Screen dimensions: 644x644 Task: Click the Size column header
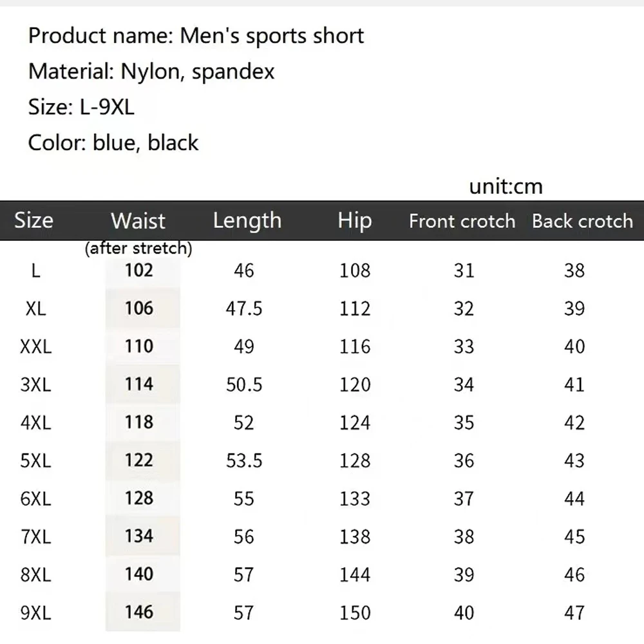[33, 220]
